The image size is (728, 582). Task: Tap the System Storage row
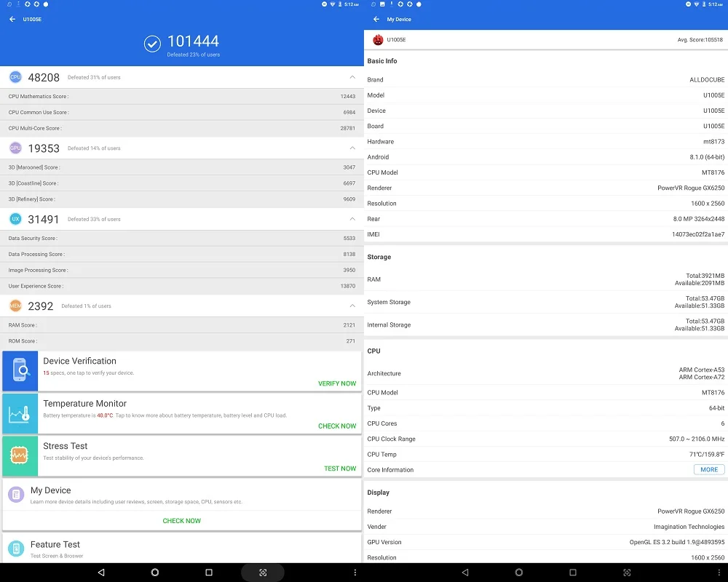pos(546,302)
